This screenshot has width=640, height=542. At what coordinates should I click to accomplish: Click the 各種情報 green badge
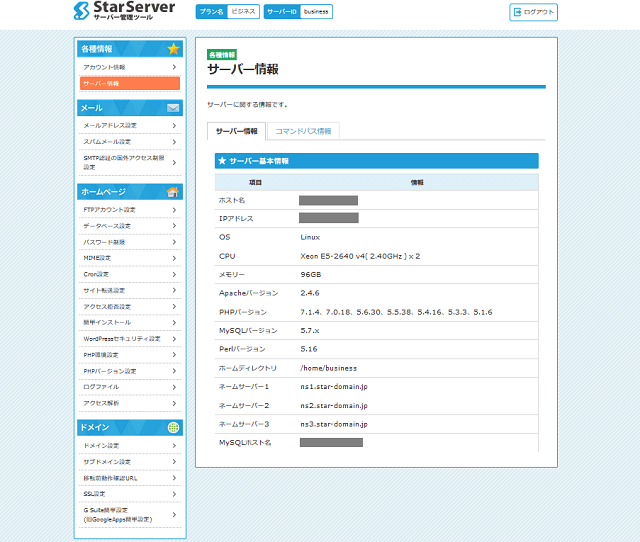point(222,55)
